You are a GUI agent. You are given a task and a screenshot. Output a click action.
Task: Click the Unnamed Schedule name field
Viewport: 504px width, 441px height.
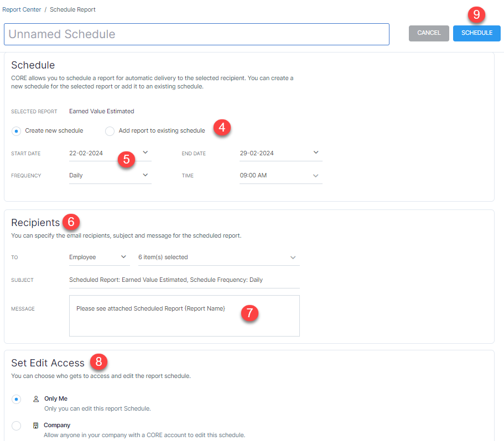196,34
